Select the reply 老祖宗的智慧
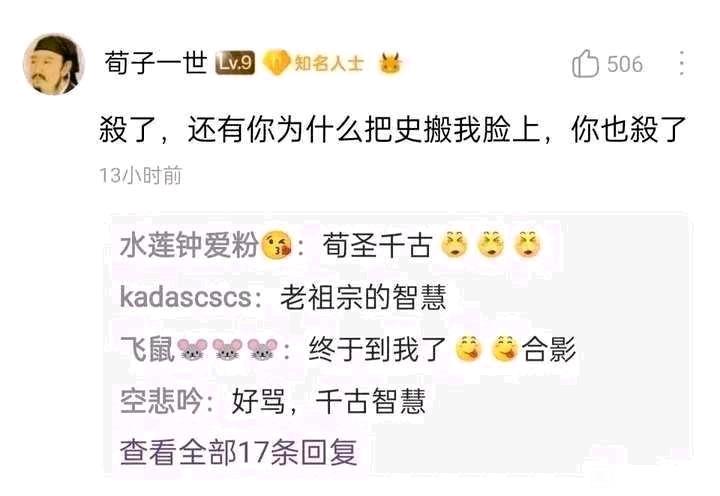The height and width of the screenshot is (496, 720). (x=363, y=297)
